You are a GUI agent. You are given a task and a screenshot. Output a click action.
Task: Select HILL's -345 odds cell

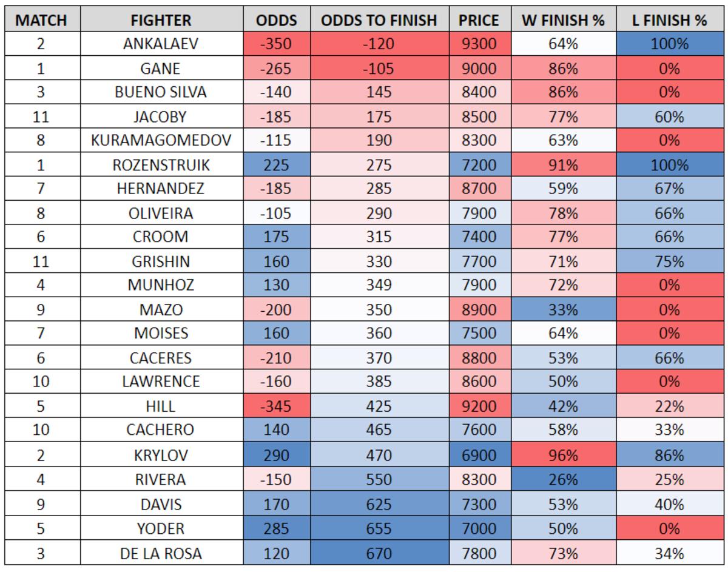[276, 406]
